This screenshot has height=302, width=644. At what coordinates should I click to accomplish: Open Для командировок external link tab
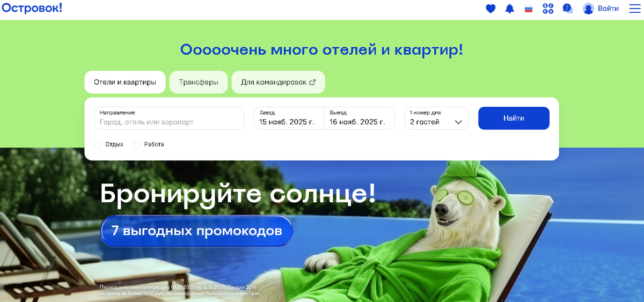278,82
